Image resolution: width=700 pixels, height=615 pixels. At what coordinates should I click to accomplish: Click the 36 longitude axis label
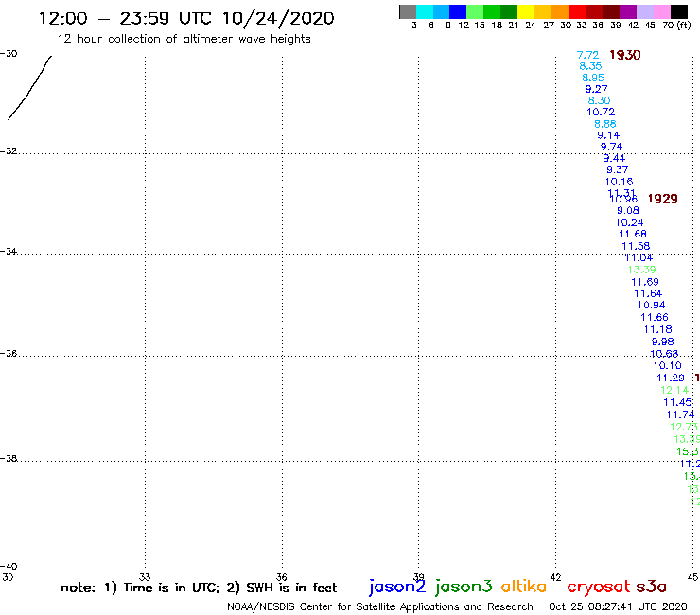click(x=281, y=576)
